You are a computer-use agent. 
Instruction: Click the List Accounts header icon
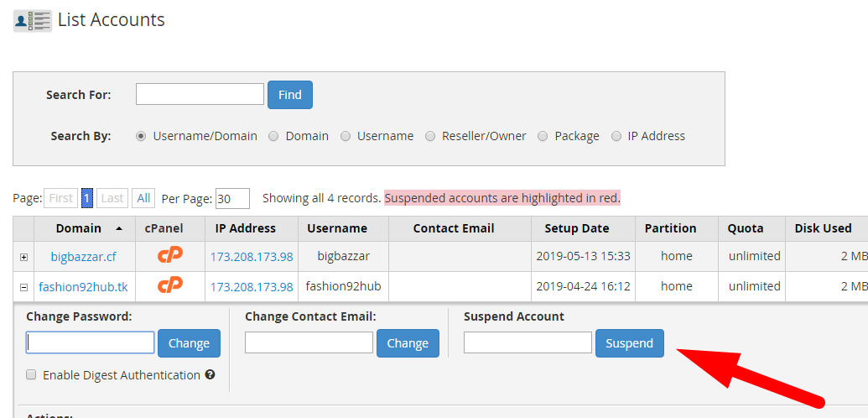tap(33, 20)
